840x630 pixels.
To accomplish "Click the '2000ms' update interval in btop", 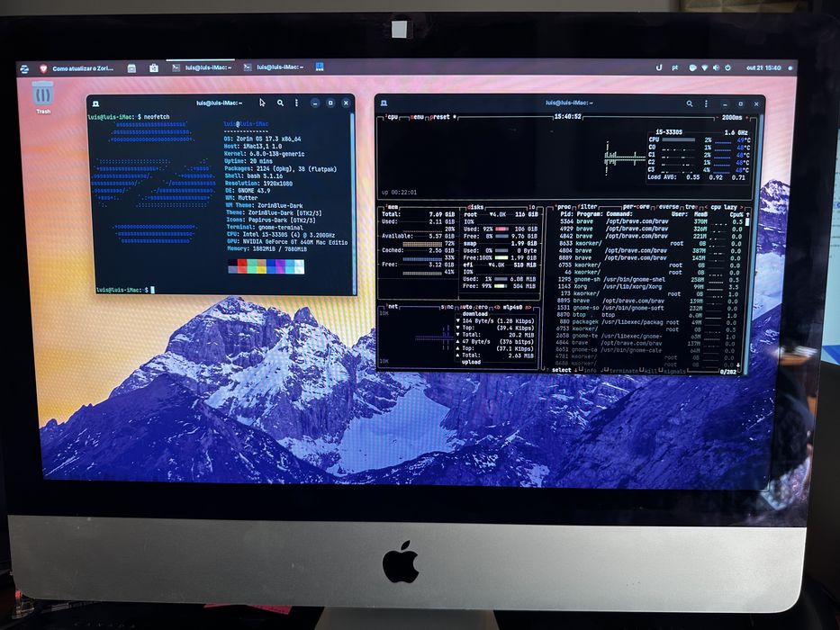I will click(732, 117).
